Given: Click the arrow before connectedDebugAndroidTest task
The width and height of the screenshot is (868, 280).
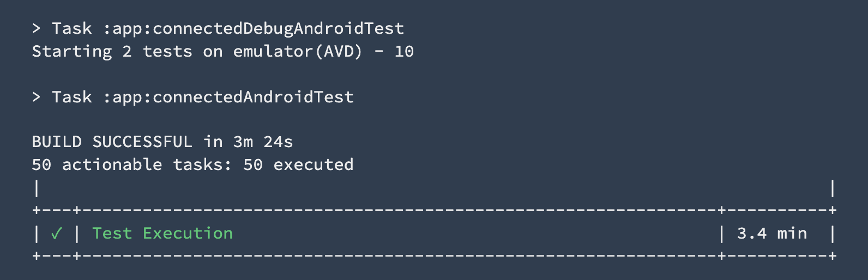Looking at the screenshot, I should 37,28.
